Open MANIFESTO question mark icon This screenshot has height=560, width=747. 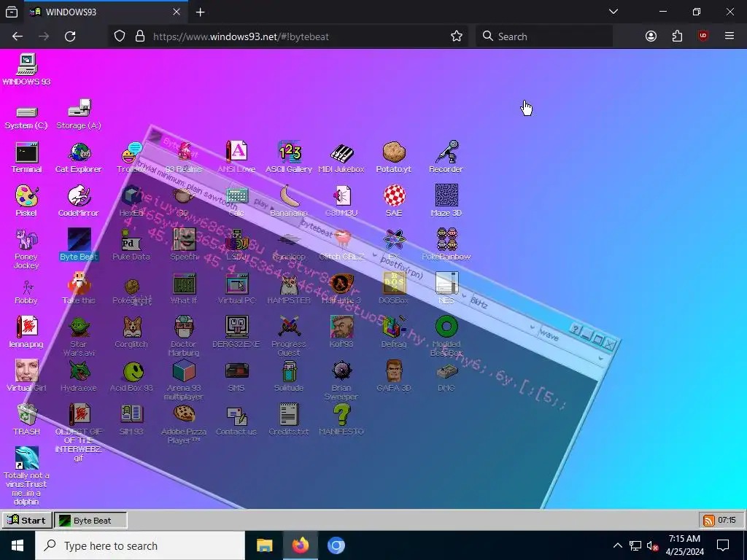click(x=341, y=414)
